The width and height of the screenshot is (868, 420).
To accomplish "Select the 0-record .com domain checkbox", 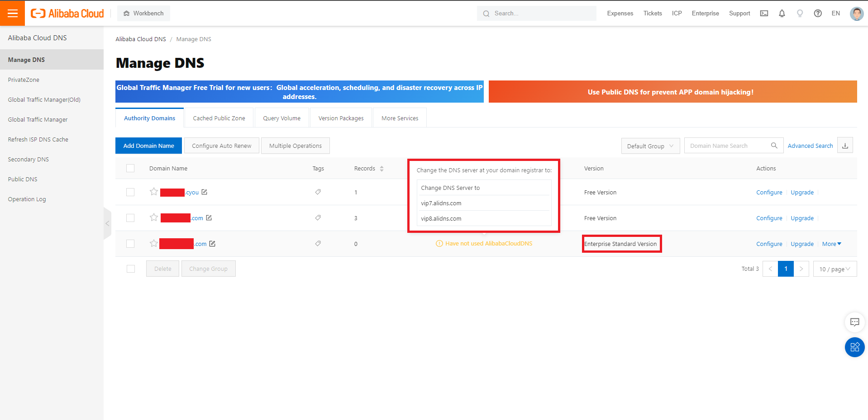I will pyautogui.click(x=130, y=244).
